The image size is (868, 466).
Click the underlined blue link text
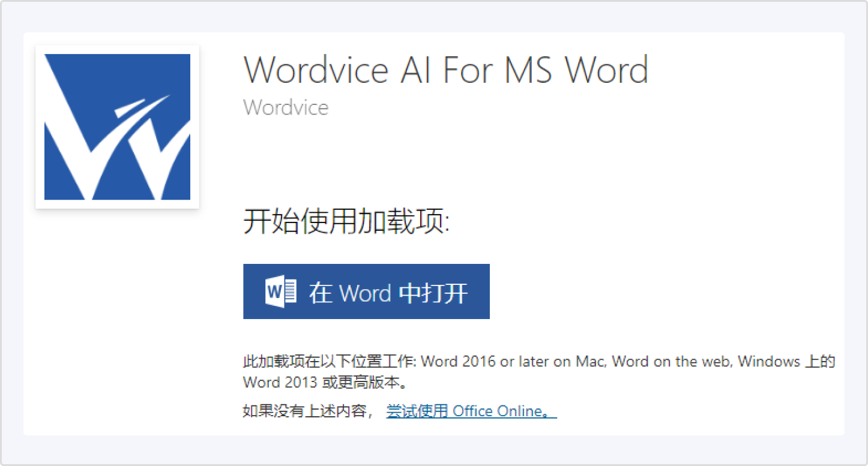(x=472, y=411)
